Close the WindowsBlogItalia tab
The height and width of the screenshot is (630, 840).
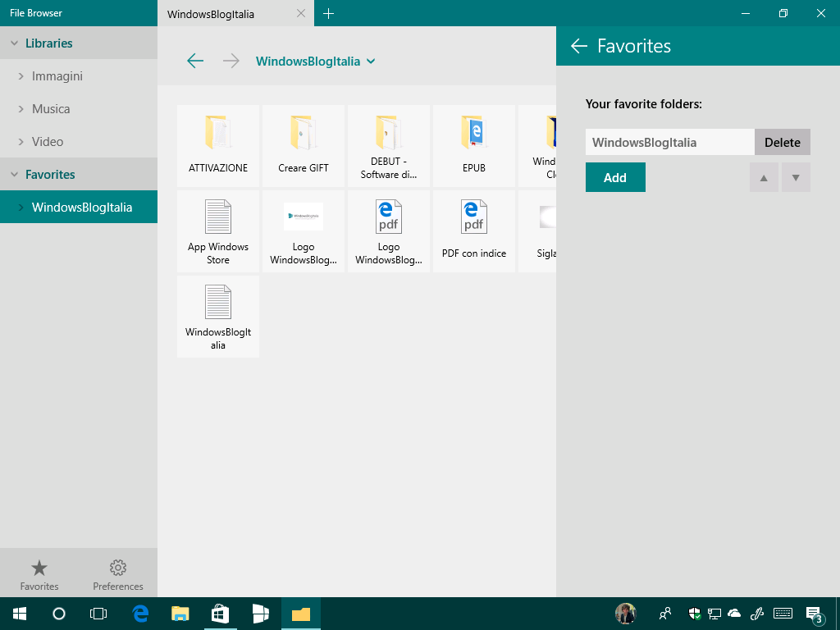pos(301,13)
